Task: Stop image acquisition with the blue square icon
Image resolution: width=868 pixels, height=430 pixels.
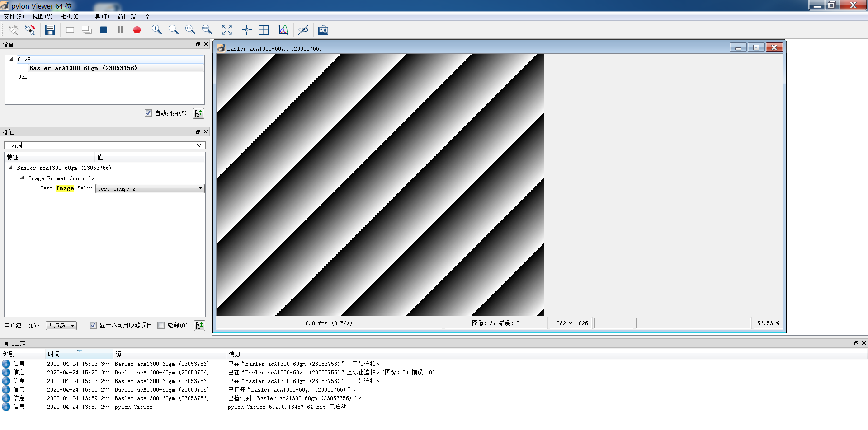Action: pyautogui.click(x=104, y=30)
